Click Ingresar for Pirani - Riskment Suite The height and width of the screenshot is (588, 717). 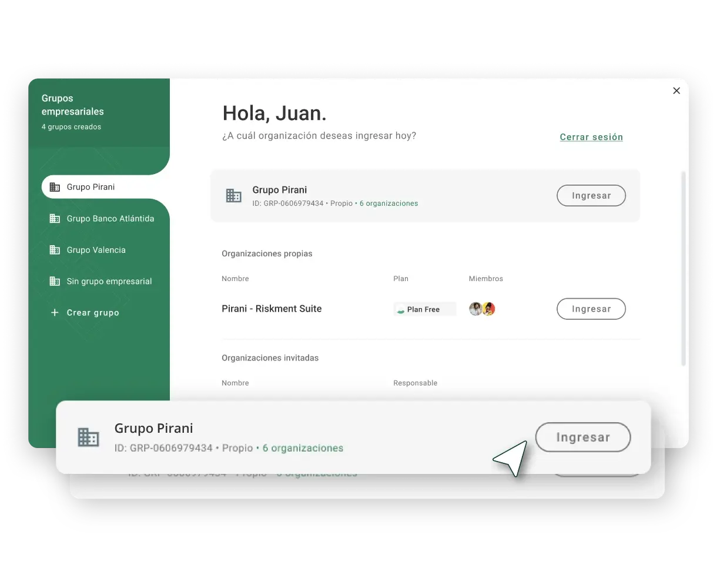(x=591, y=309)
